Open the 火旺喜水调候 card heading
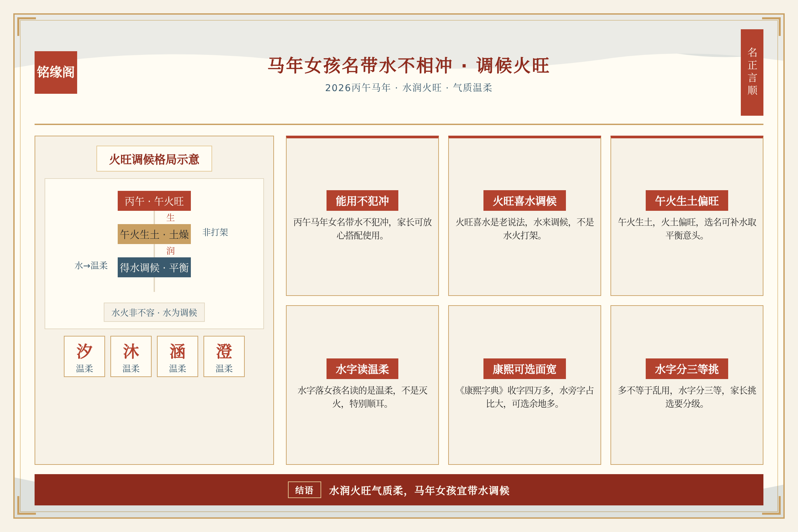 (x=525, y=200)
